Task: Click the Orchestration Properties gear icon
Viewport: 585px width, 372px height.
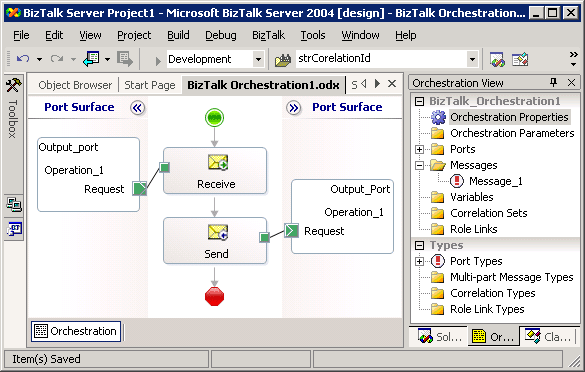Action: coord(438,117)
